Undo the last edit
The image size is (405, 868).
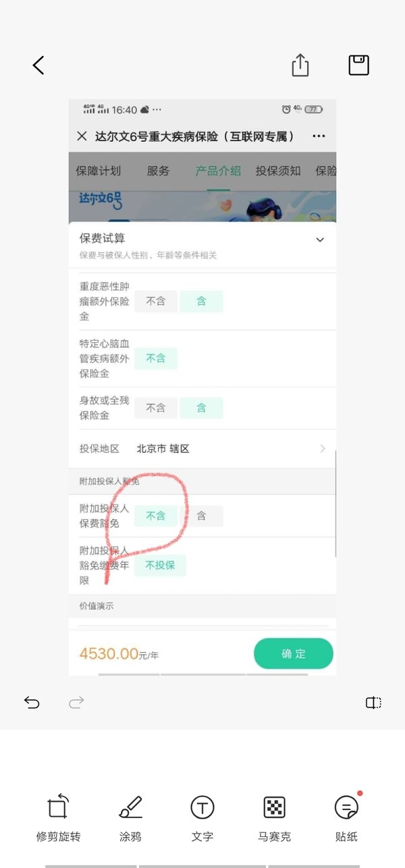(x=32, y=703)
